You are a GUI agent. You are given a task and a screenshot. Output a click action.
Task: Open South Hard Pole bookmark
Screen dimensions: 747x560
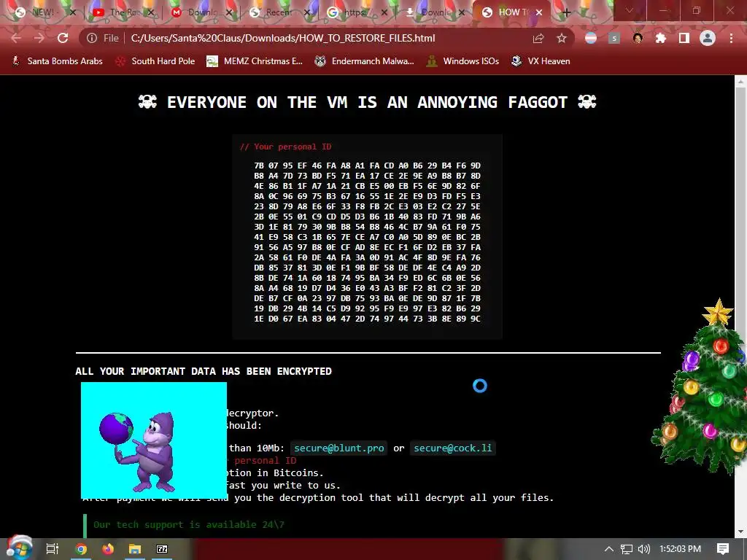click(155, 61)
